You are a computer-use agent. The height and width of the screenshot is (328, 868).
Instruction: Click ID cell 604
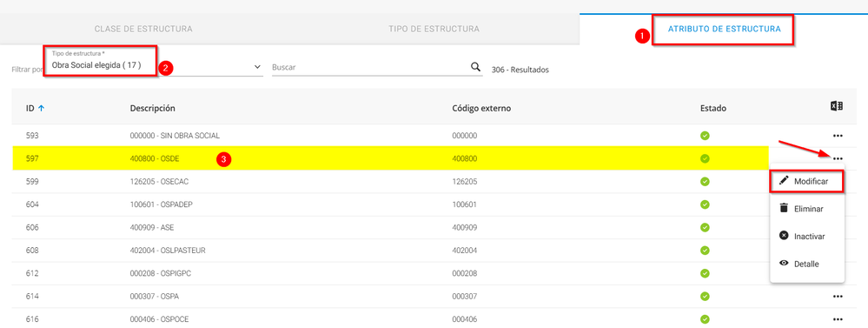[32, 204]
